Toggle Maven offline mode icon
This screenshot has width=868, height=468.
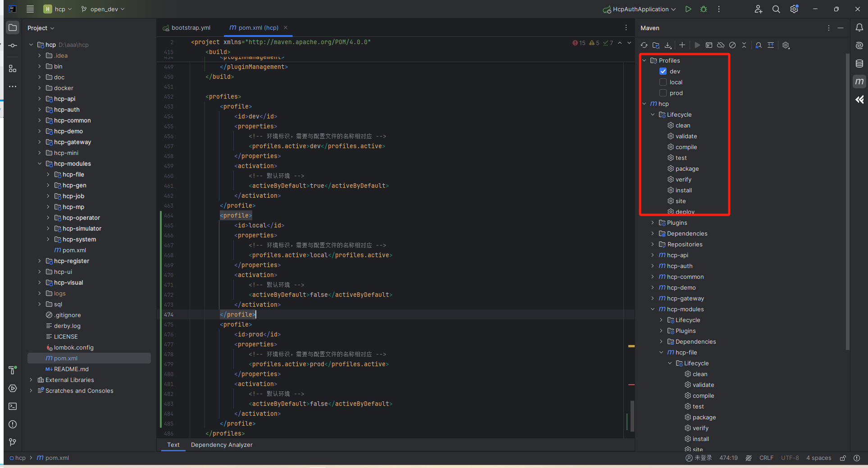tap(721, 45)
